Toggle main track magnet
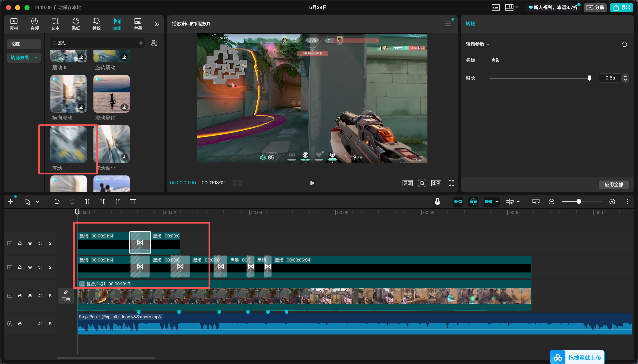This screenshot has height=364, width=638. click(x=458, y=201)
